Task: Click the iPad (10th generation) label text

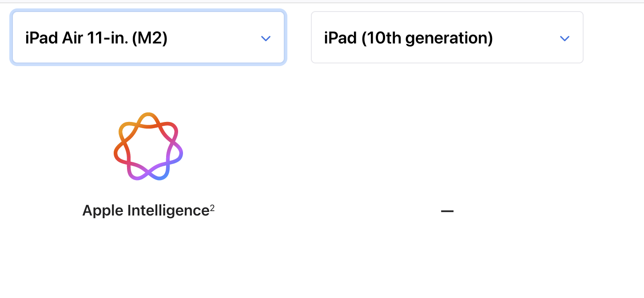Action: tap(409, 38)
